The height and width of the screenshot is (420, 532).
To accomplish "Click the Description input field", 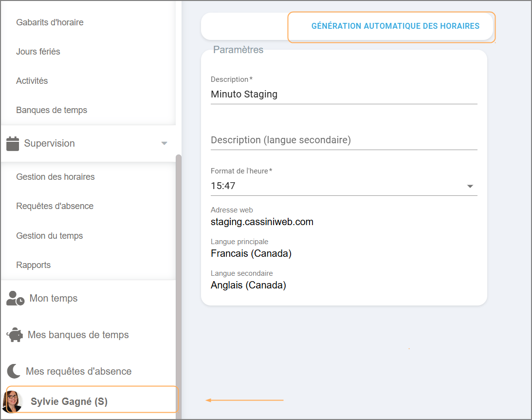I will (344, 95).
